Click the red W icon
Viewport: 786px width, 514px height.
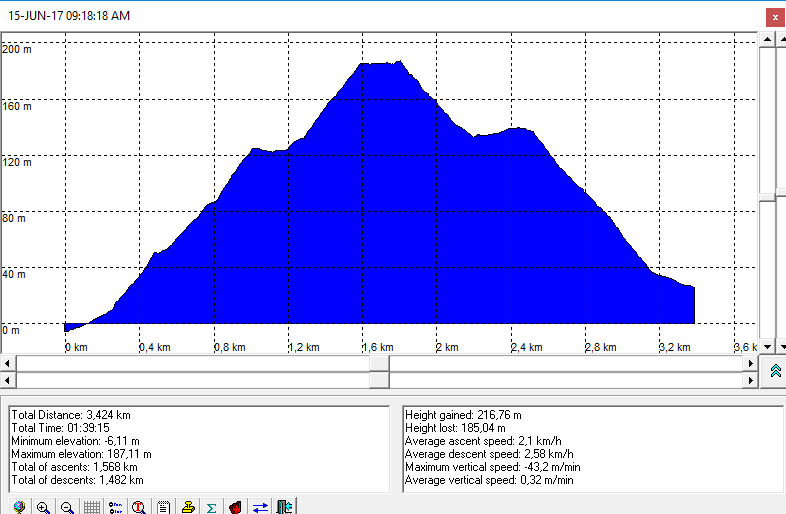pos(236,507)
